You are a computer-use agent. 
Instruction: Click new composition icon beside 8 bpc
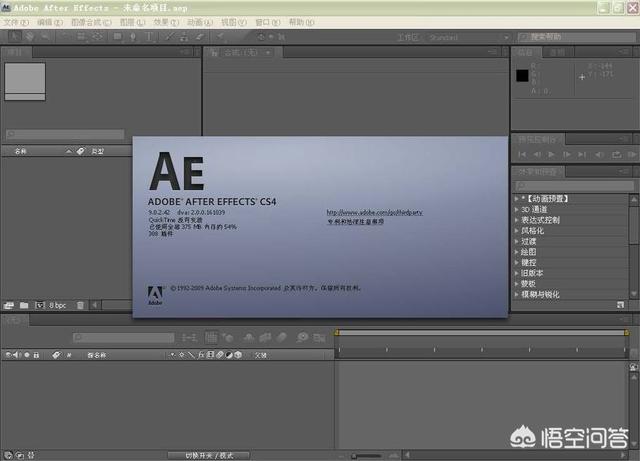pyautogui.click(x=40, y=305)
